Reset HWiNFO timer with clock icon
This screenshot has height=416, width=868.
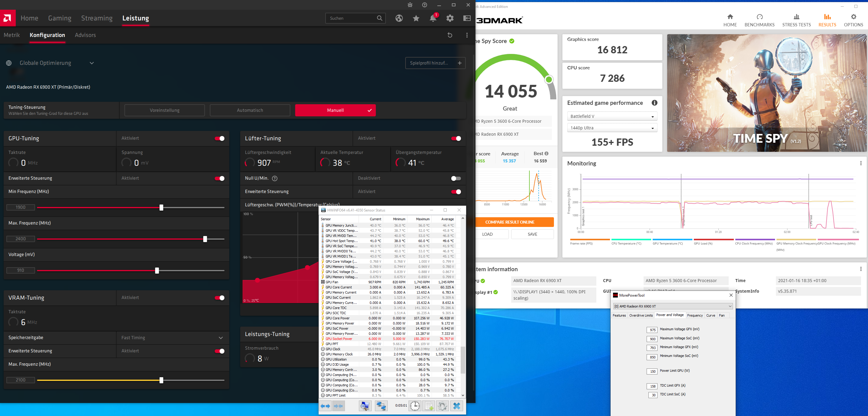point(415,406)
